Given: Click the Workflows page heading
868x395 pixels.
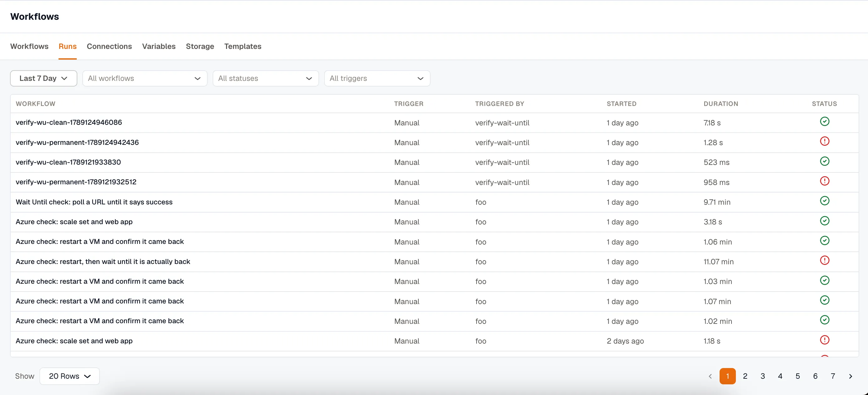Looking at the screenshot, I should click(x=34, y=17).
